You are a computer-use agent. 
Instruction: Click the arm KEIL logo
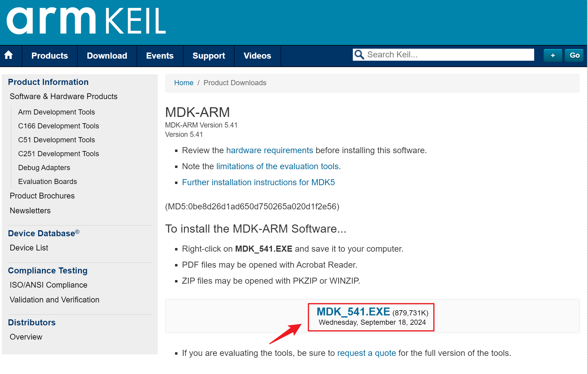86,21
